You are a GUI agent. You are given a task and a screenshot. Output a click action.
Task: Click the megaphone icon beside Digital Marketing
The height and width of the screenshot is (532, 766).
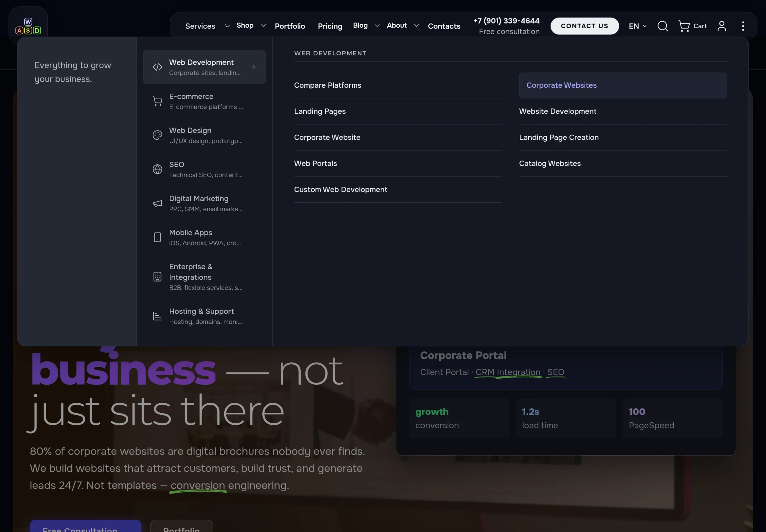pyautogui.click(x=157, y=203)
